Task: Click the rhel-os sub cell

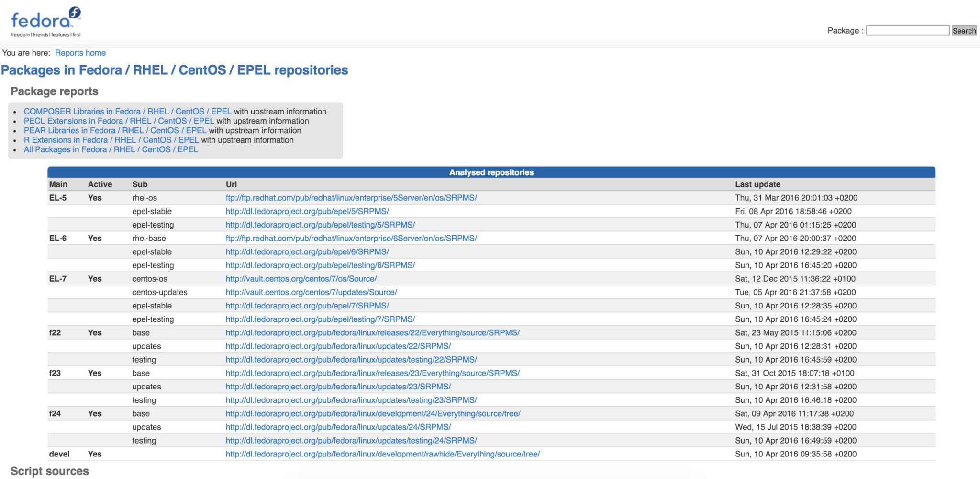Action: point(145,198)
